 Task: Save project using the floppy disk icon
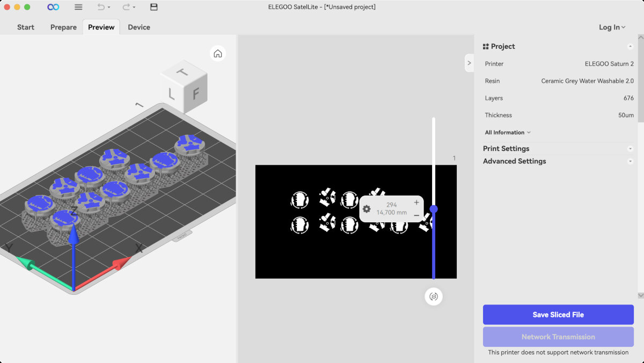[x=154, y=7]
